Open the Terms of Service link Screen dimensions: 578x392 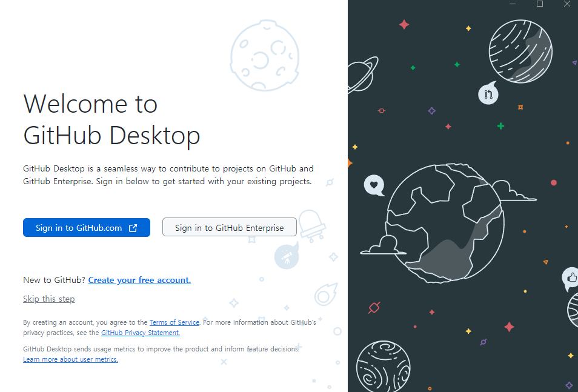[x=174, y=322]
